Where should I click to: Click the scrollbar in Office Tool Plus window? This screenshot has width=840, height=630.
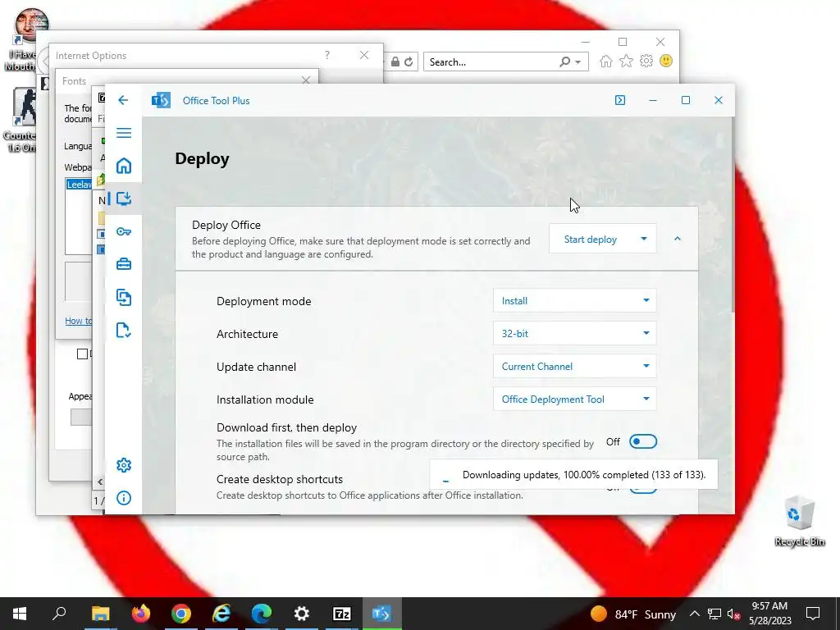point(733,214)
